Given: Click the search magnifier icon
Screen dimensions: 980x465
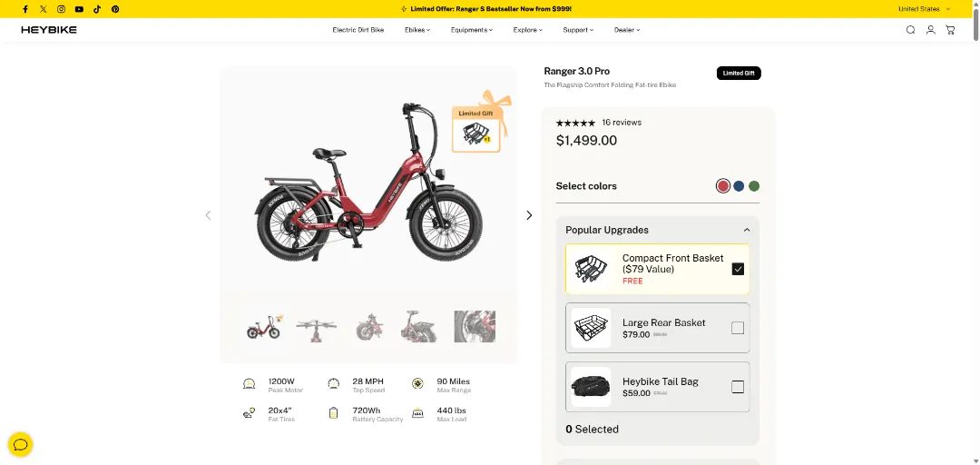Looking at the screenshot, I should [910, 30].
